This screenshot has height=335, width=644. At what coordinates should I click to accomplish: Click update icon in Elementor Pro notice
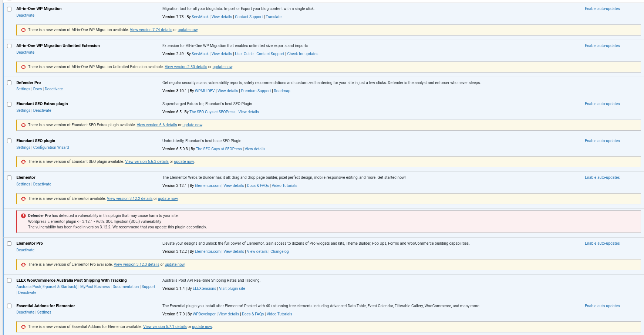pos(23,265)
